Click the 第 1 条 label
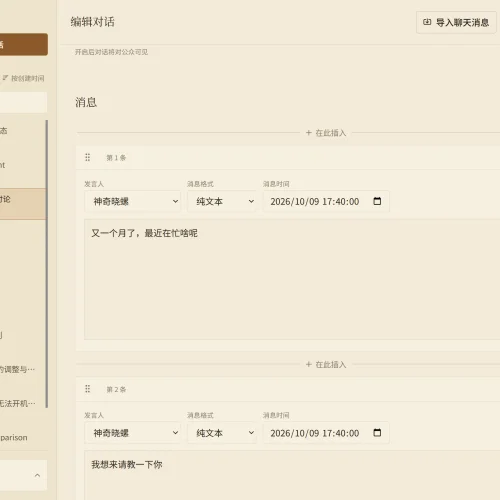This screenshot has width=500, height=500. tap(116, 158)
